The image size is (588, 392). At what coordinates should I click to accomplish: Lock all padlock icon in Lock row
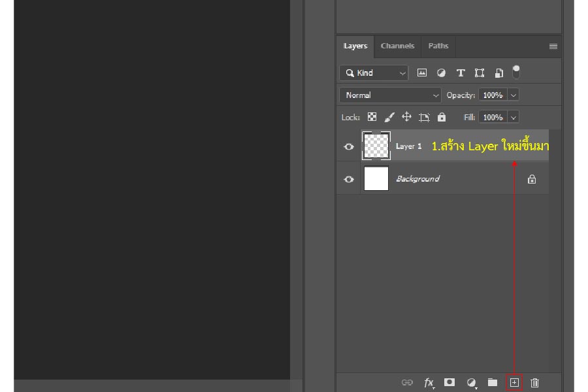(442, 117)
